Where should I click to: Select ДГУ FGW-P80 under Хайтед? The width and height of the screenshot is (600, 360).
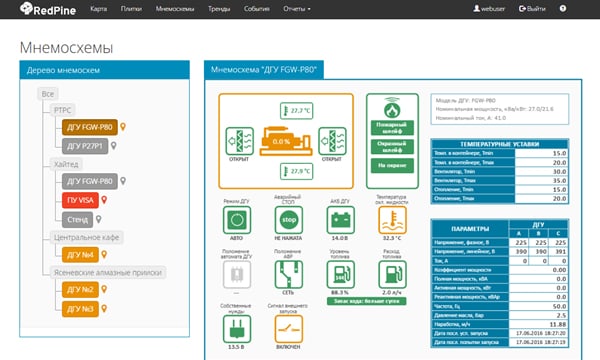coord(90,181)
